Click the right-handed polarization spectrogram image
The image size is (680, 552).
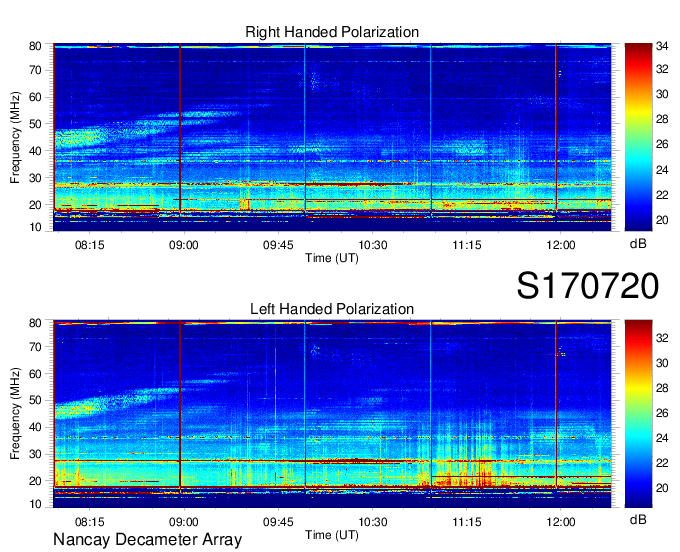point(332,137)
